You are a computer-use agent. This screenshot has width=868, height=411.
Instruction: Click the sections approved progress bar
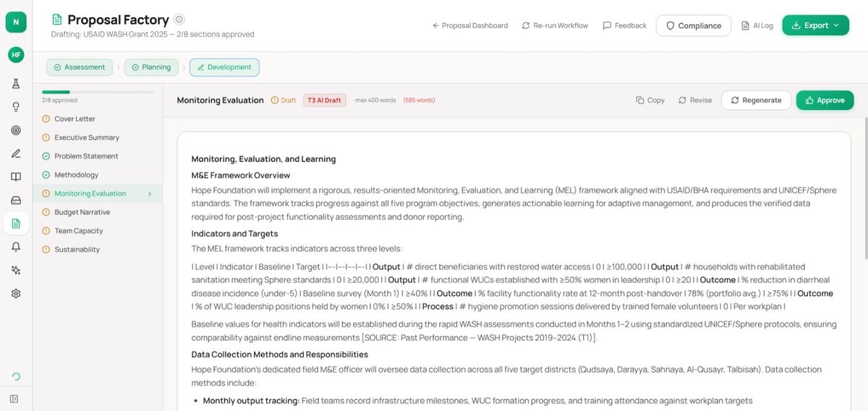click(98, 92)
